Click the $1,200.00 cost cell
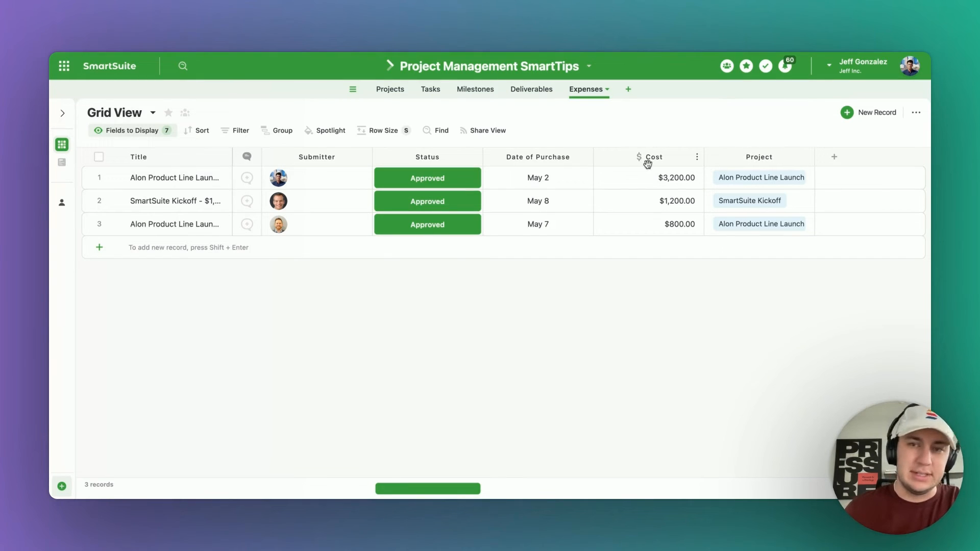This screenshot has height=551, width=980. pyautogui.click(x=649, y=201)
